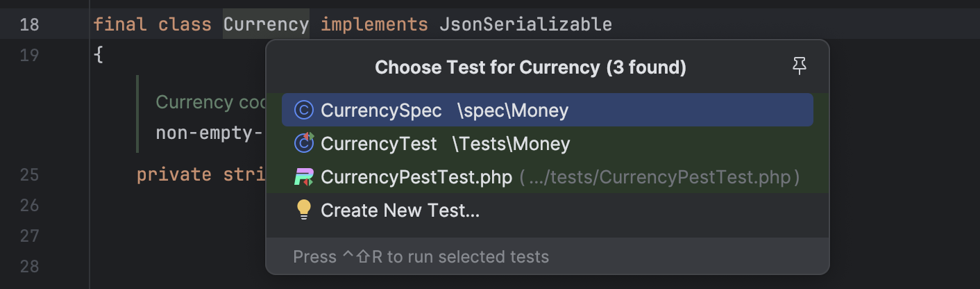Screen dimensions: 980x289
Task: Click the lightbulb icon for new test
Action: click(x=303, y=210)
